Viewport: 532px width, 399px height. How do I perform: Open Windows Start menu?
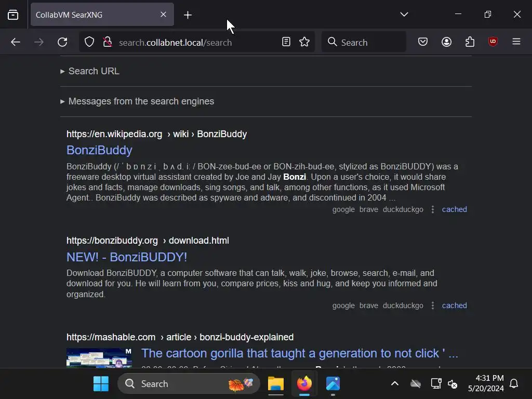click(101, 384)
